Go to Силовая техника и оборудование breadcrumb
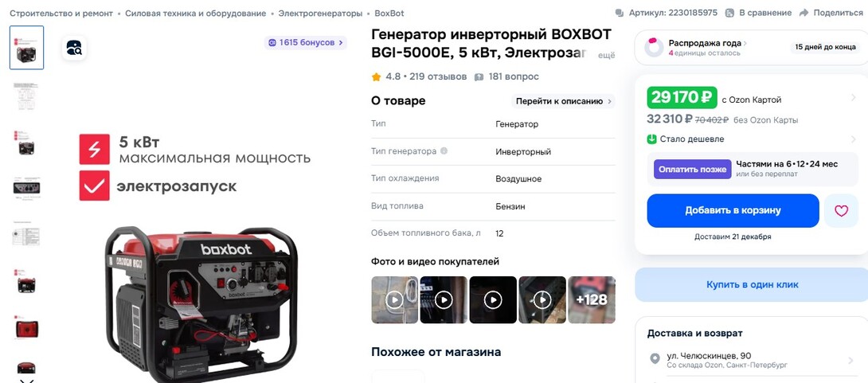 click(195, 13)
